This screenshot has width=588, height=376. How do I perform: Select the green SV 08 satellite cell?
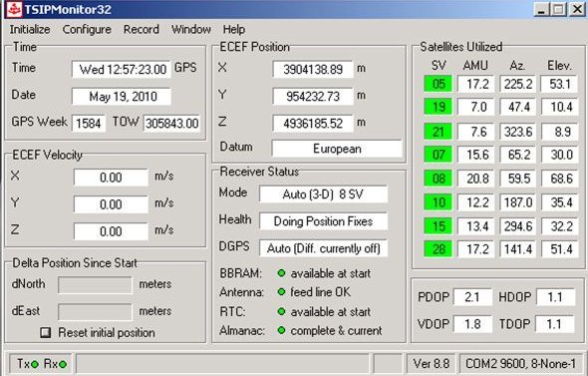(438, 179)
